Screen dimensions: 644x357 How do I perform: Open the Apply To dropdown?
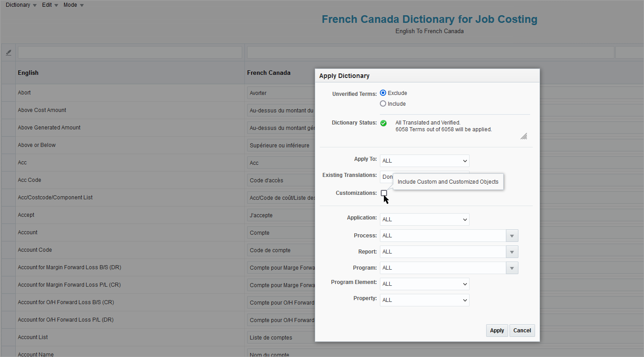coord(466,160)
